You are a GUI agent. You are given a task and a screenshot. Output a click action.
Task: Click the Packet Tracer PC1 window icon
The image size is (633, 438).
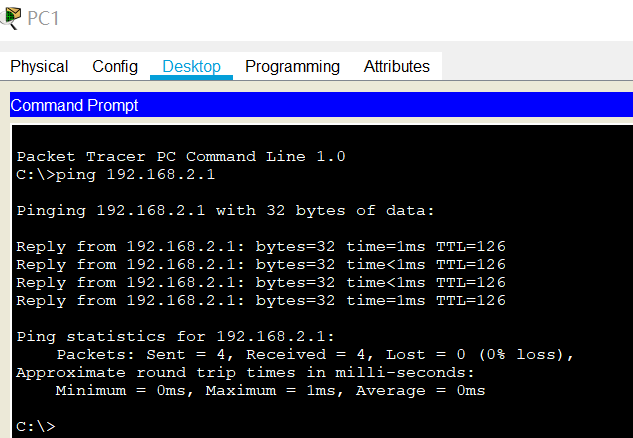tap(10, 18)
